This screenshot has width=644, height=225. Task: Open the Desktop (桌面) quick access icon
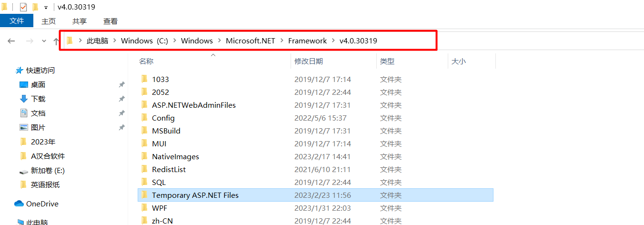pyautogui.click(x=24, y=85)
